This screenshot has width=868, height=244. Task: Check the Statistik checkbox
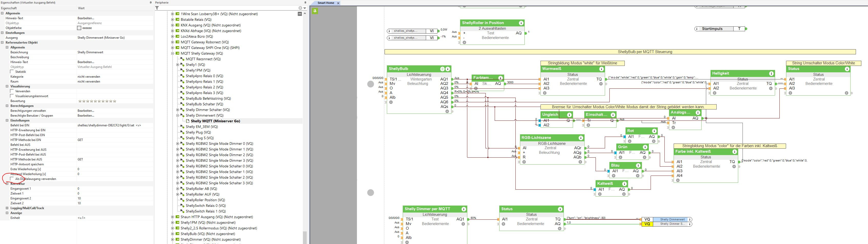12,72
